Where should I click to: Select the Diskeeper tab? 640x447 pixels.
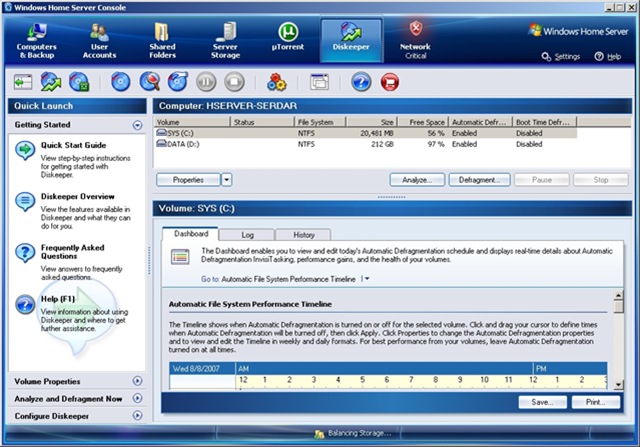(351, 40)
